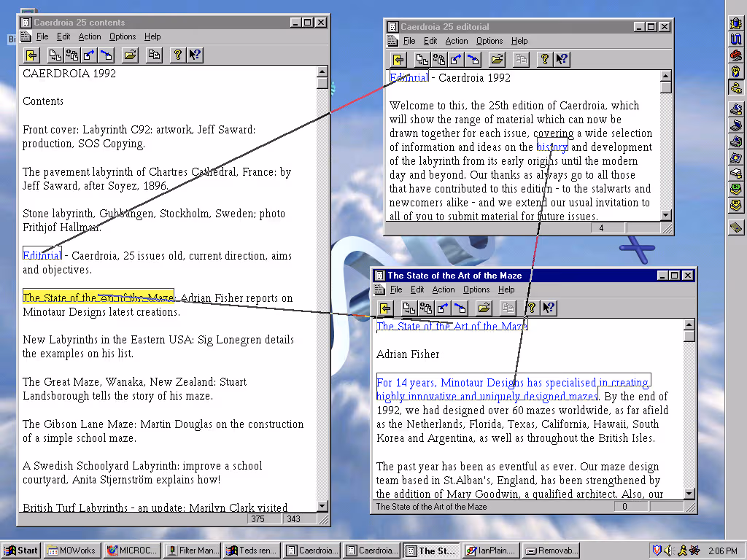
Task: Open the Options menu in The State of the Art window
Action: pos(476,289)
